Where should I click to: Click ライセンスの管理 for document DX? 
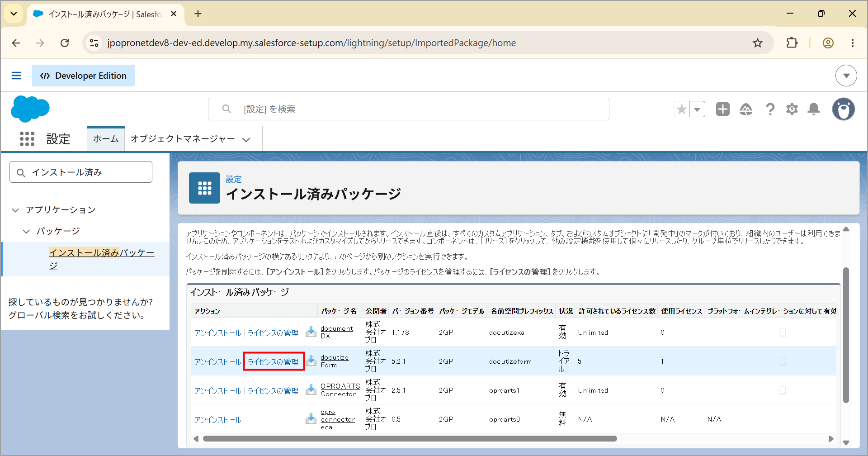tap(273, 333)
